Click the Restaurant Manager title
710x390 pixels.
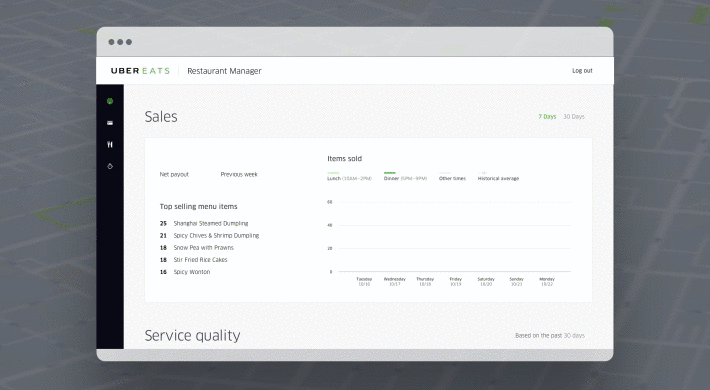(x=224, y=71)
